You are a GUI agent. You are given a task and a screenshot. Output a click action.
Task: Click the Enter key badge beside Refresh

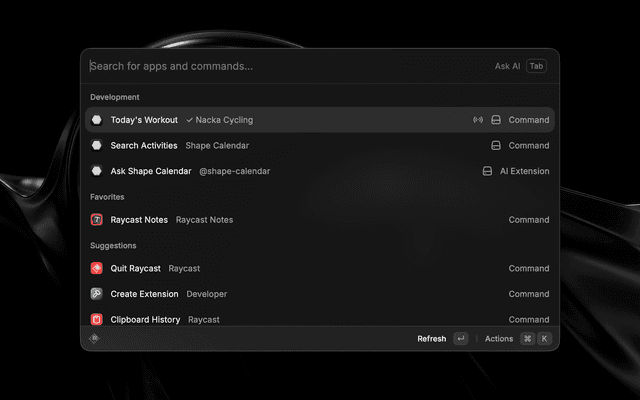pyautogui.click(x=460, y=339)
